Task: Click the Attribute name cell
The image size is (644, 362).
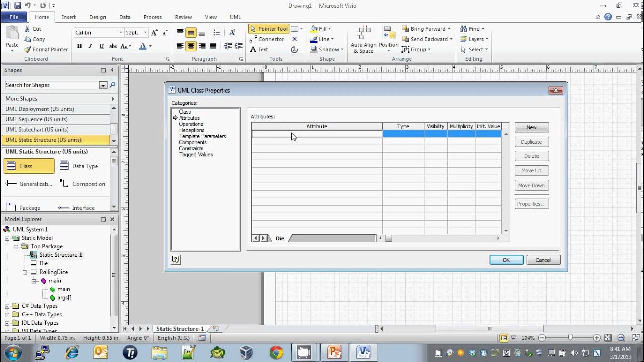Action: (x=317, y=134)
